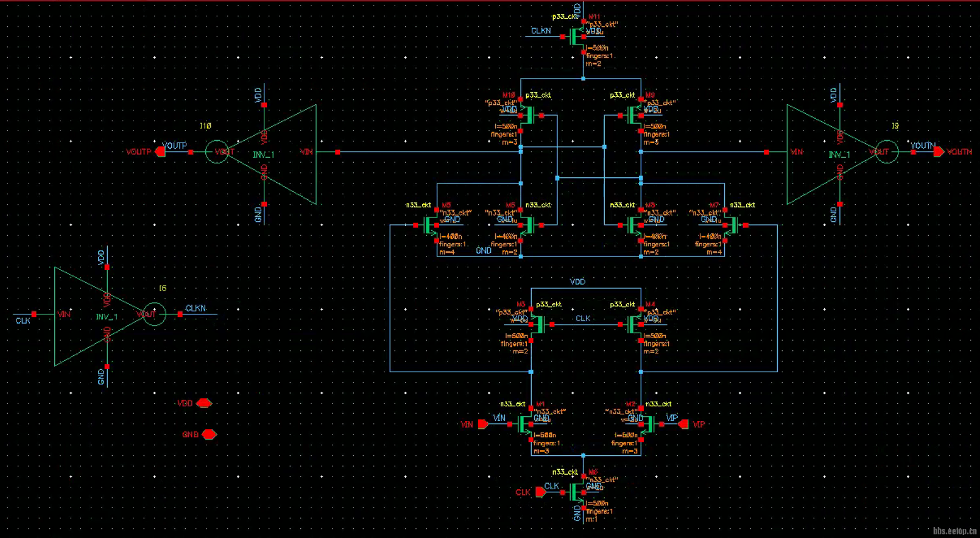Click the M10 PMOS transistor symbol

click(x=527, y=115)
